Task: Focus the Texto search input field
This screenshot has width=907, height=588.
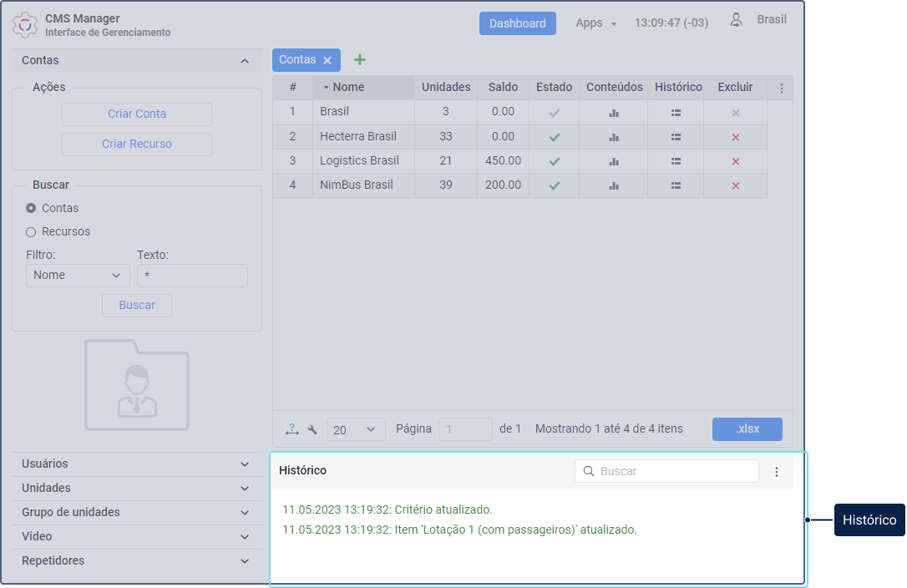Action: point(192,276)
